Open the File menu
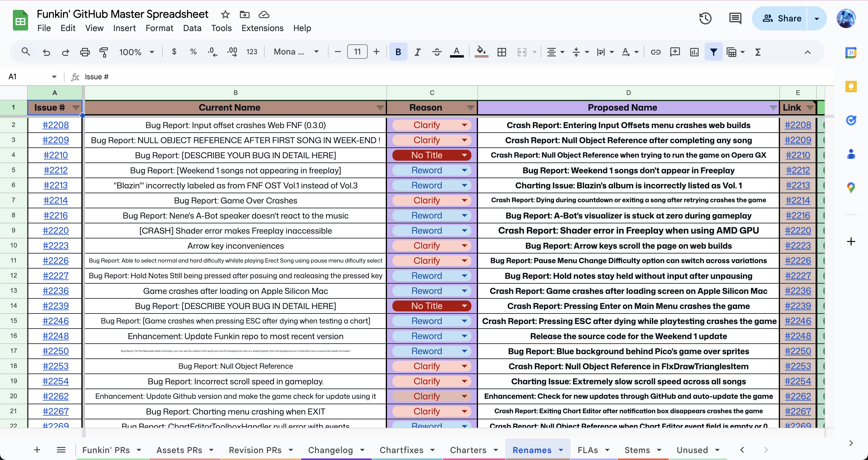The image size is (868, 460). click(x=44, y=28)
